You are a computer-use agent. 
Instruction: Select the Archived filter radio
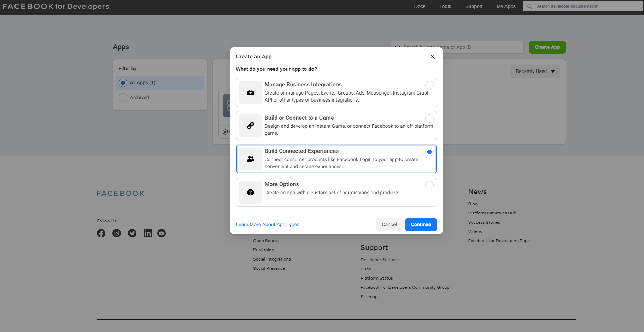click(123, 98)
